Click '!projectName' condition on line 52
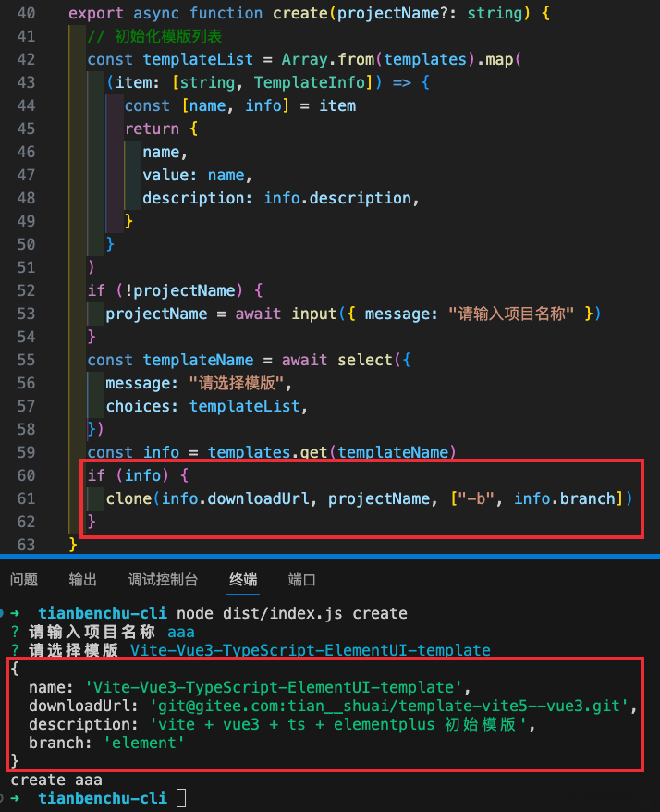 [x=179, y=290]
